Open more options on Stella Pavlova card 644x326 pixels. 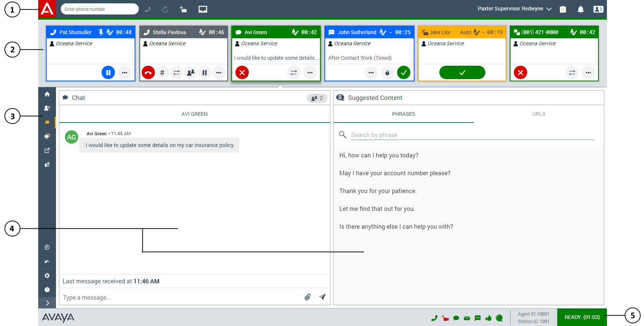coord(219,72)
